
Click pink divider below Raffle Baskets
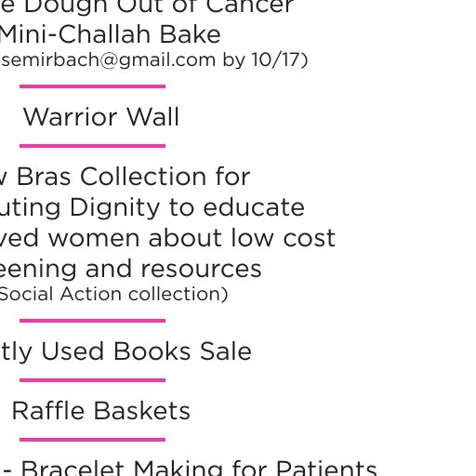pyautogui.click(x=92, y=440)
